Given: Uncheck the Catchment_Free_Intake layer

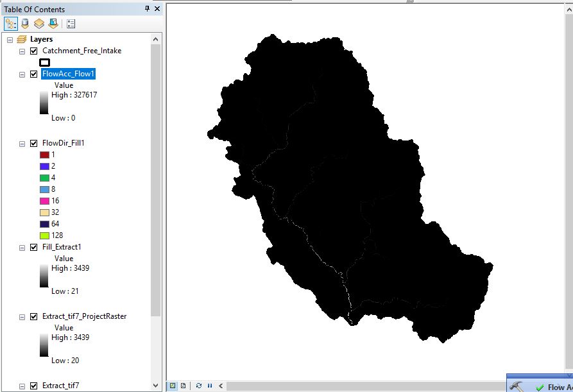Looking at the screenshot, I should 33,51.
